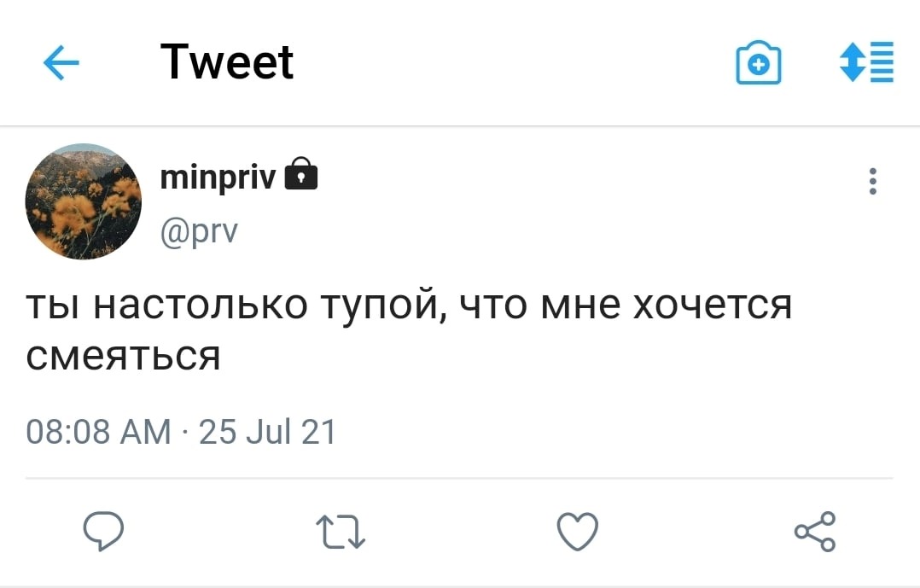Go back using the left arrow
This screenshot has height=588, width=920.
pyautogui.click(x=61, y=63)
